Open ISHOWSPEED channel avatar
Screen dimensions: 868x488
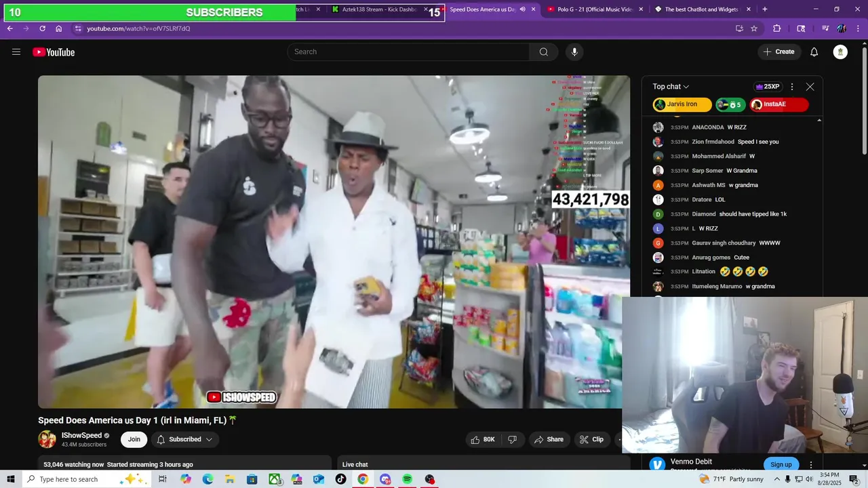[x=47, y=439]
